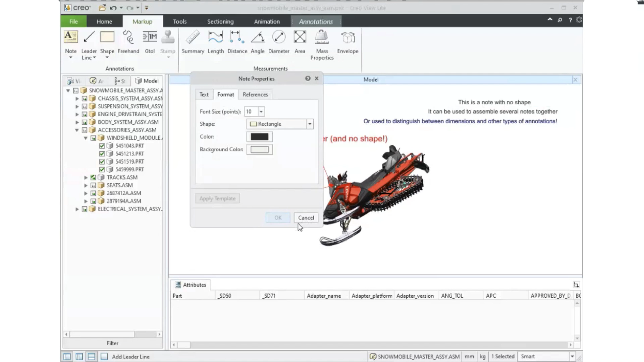Click help icon in Note Properties dialog
Image resolution: width=644 pixels, height=362 pixels.
308,78
